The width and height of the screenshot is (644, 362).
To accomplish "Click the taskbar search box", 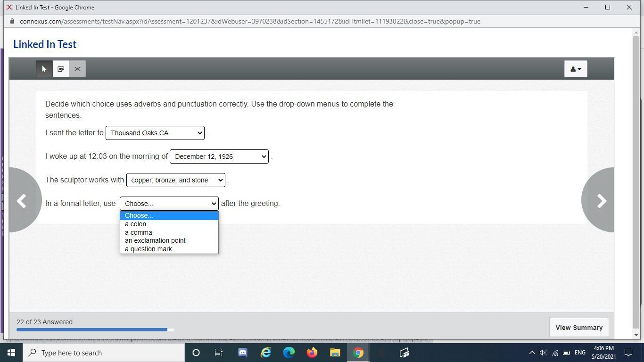I will coord(104,353).
